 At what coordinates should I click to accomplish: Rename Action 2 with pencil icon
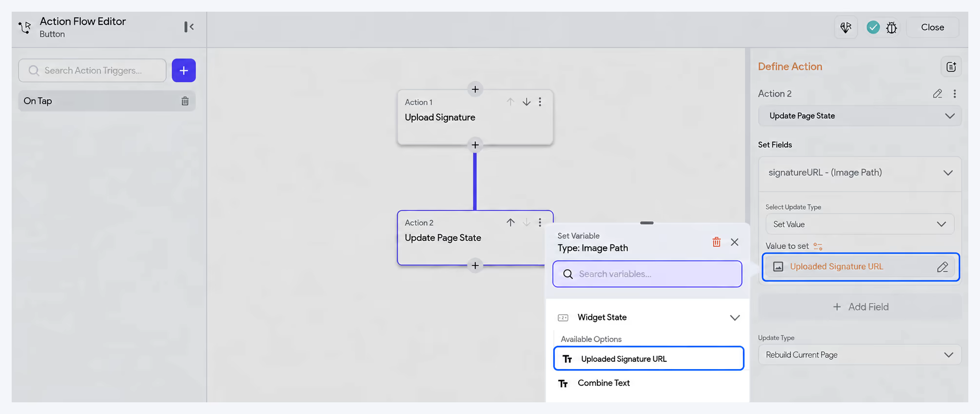coord(938,94)
